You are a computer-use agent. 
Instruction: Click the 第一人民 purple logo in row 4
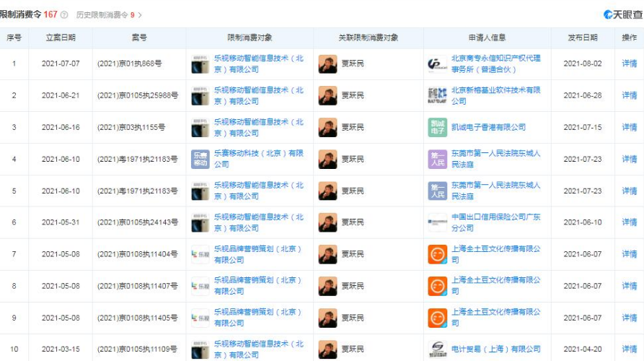click(437, 159)
